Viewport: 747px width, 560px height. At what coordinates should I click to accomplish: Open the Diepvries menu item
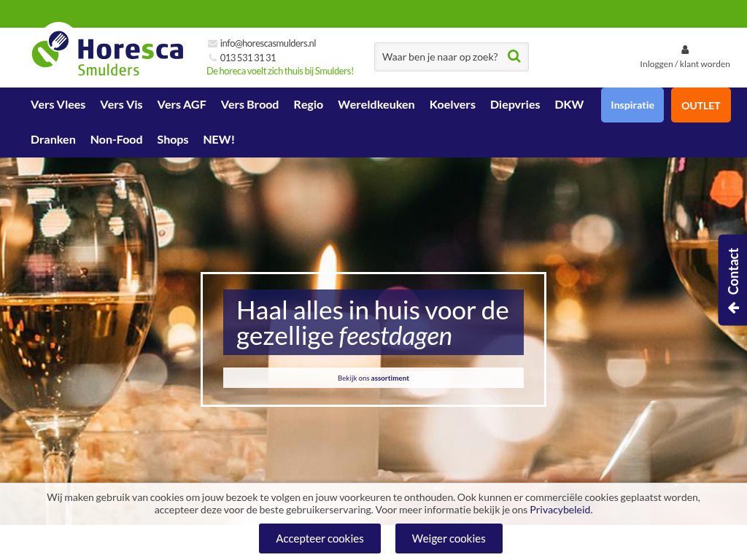pyautogui.click(x=515, y=105)
